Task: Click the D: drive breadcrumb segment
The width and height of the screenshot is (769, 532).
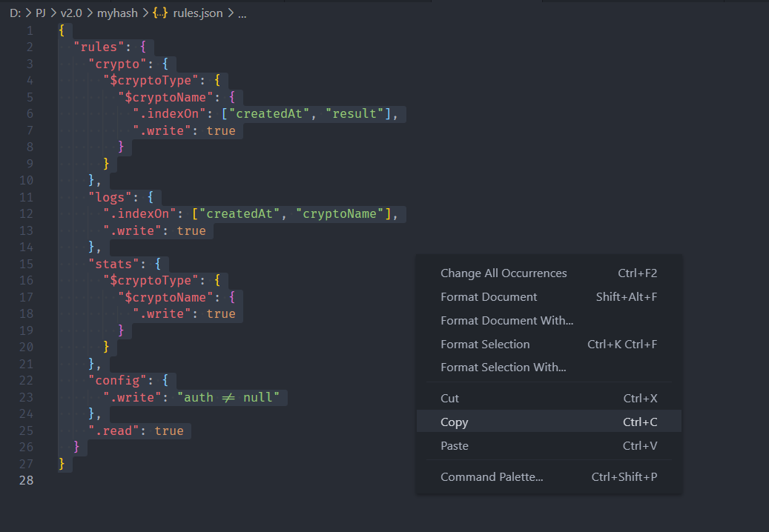Action: point(15,13)
